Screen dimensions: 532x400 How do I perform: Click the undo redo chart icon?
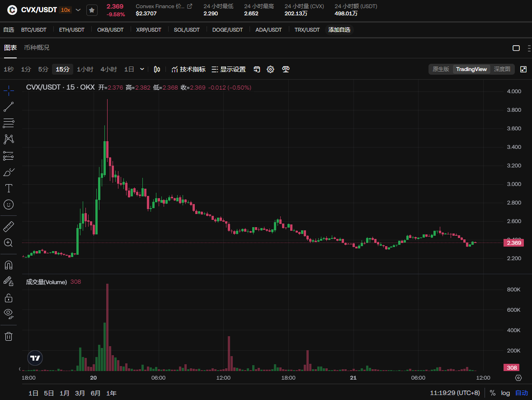pos(257,69)
